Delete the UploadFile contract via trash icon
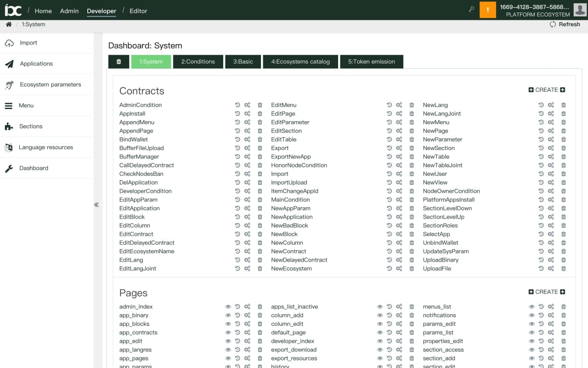This screenshot has height=368, width=588. tap(563, 268)
